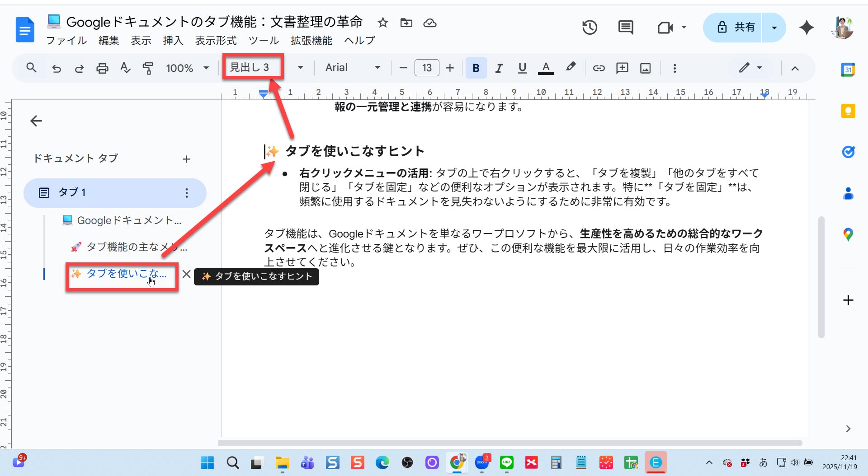Star this document
Screen dimensions: 868x476
tap(383, 23)
